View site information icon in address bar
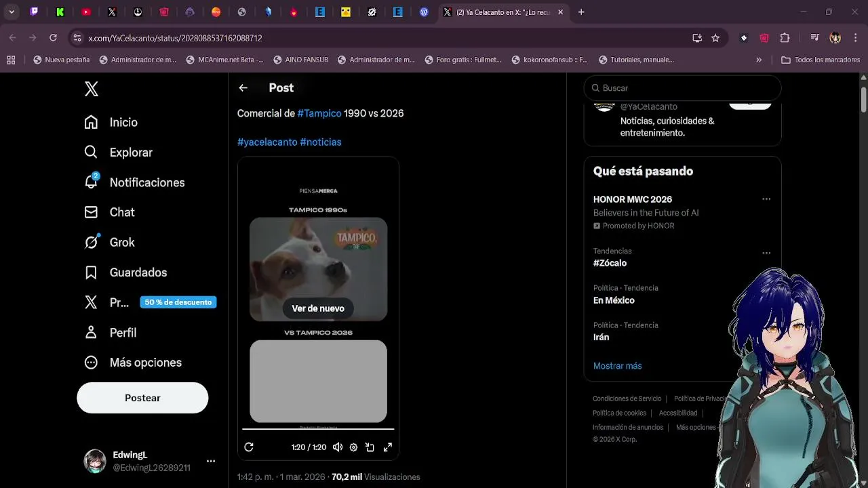 pyautogui.click(x=77, y=38)
